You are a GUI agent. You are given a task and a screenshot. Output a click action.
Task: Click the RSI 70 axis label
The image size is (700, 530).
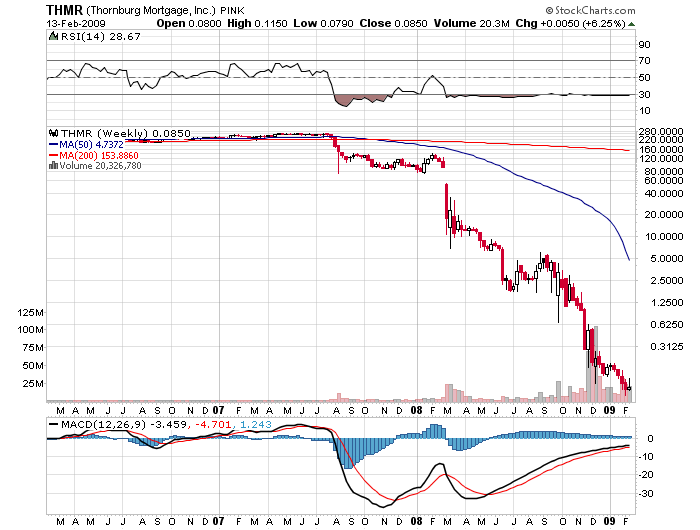pyautogui.click(x=644, y=61)
